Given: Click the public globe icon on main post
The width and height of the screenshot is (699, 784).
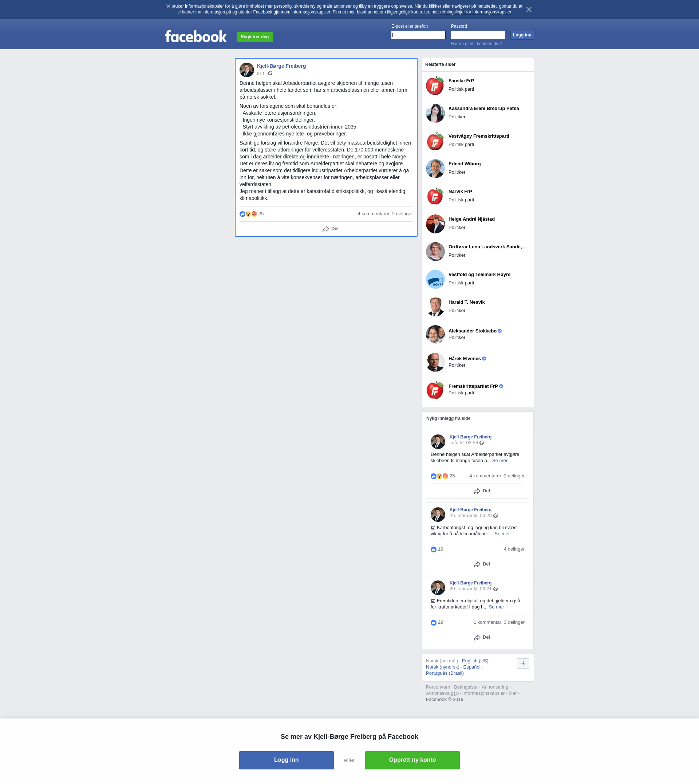Looking at the screenshot, I should (x=270, y=73).
